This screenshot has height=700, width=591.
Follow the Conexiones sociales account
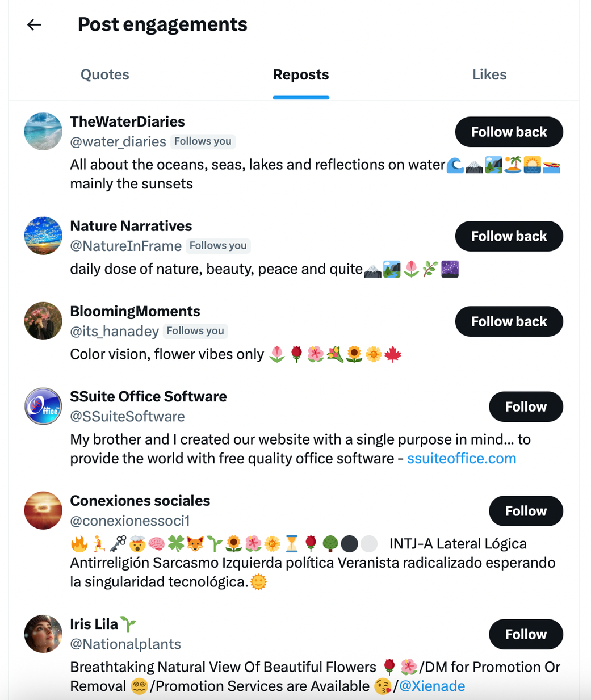(x=525, y=511)
